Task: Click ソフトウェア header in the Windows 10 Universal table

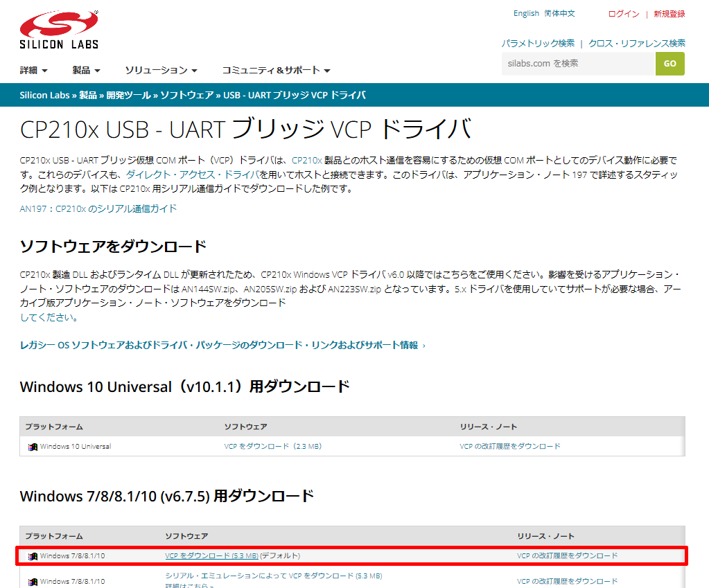Action: click(245, 427)
